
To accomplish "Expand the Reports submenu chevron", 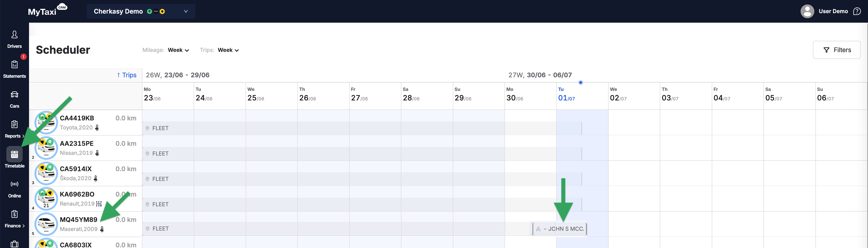I will (23, 136).
